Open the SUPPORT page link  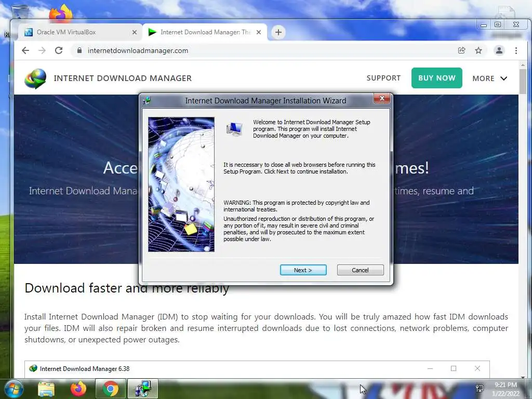click(x=383, y=78)
